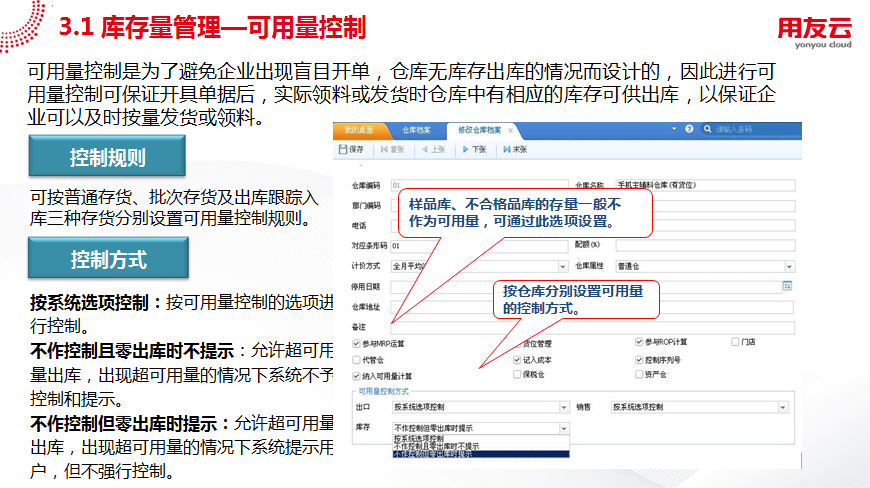Open the 仓库属性 dropdown arrow
Screen dimensions: 870x488
789,266
